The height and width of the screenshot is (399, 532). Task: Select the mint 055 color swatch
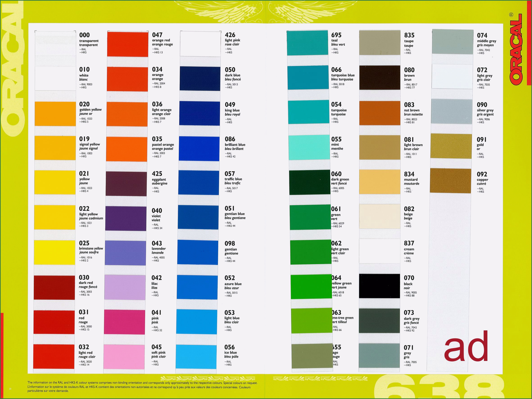point(309,147)
